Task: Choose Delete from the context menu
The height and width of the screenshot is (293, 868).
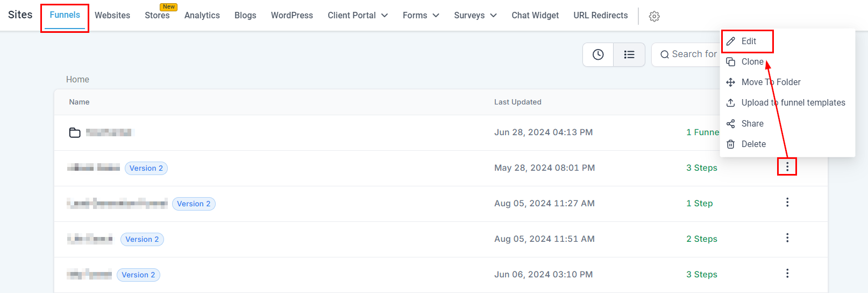Action: tap(753, 144)
